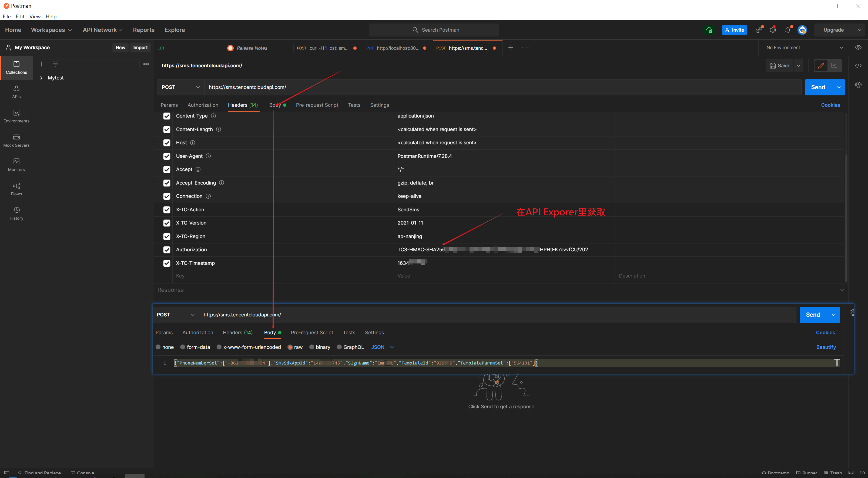This screenshot has height=478, width=868.
Task: Open the sync status cloud icon
Action: [708, 30]
